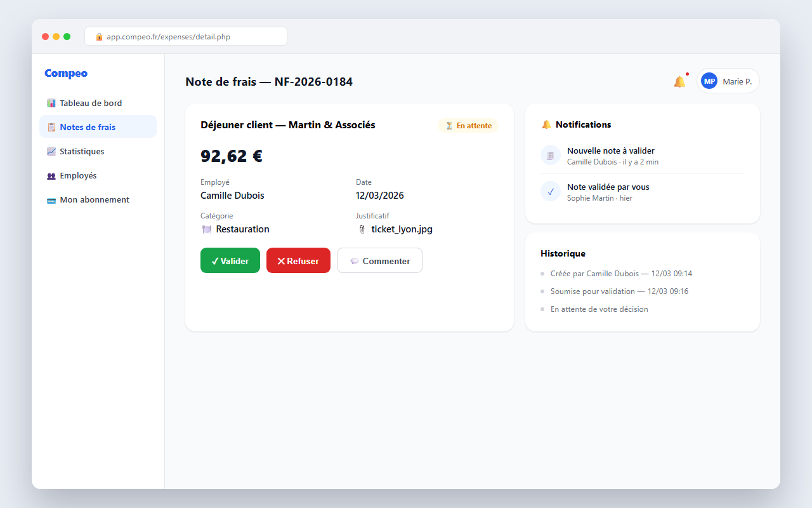Image resolution: width=812 pixels, height=508 pixels.
Task: Click the bell icon in Notifications panel title
Action: point(546,124)
